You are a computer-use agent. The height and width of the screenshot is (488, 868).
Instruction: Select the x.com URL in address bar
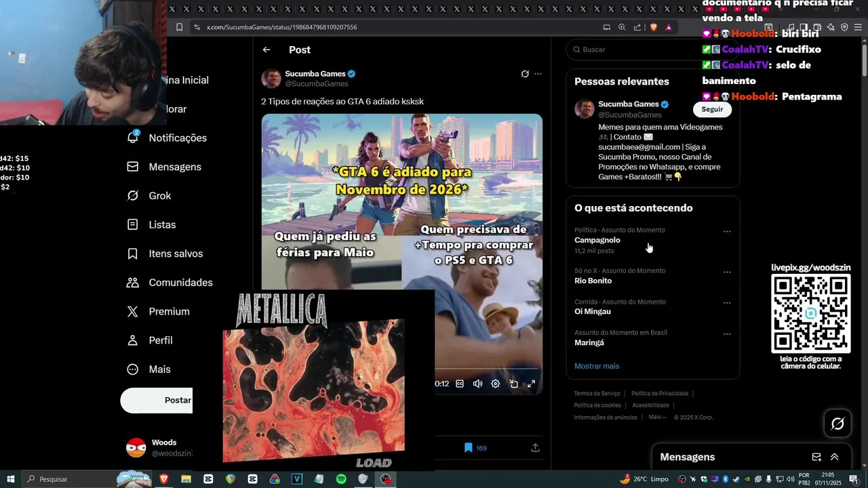281,27
